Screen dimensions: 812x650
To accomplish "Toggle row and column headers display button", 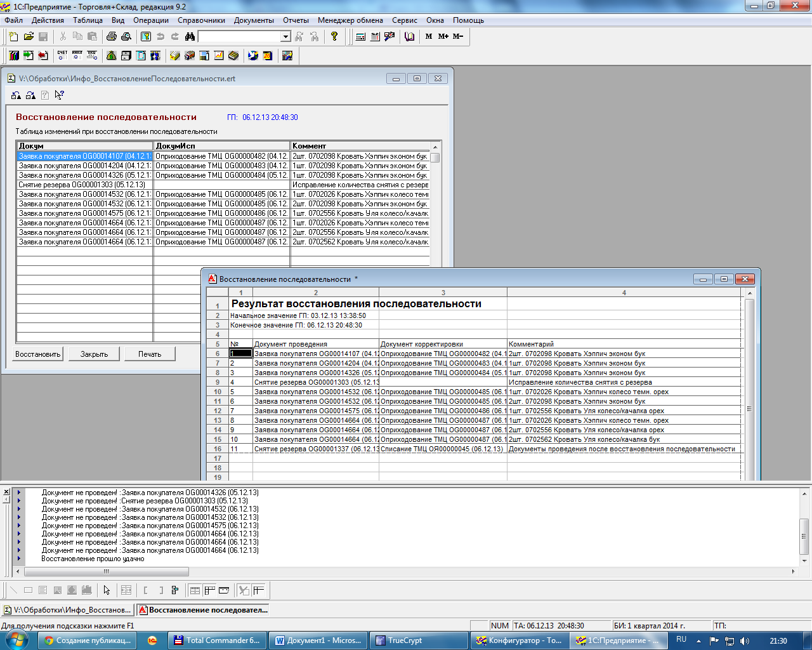I will coord(209,590).
